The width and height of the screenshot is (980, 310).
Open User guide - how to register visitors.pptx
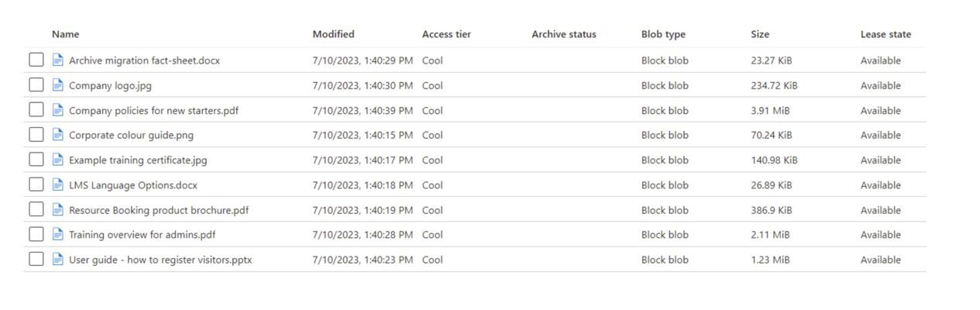click(x=160, y=260)
